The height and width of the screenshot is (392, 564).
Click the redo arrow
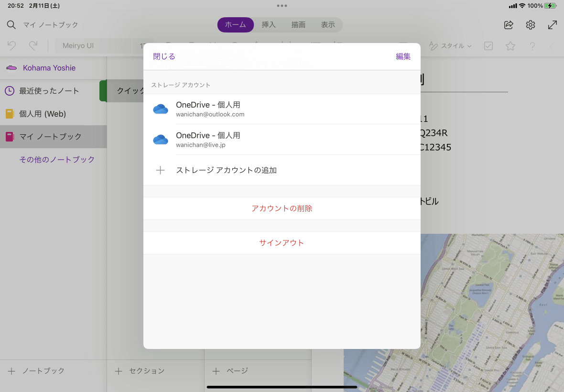click(x=33, y=46)
